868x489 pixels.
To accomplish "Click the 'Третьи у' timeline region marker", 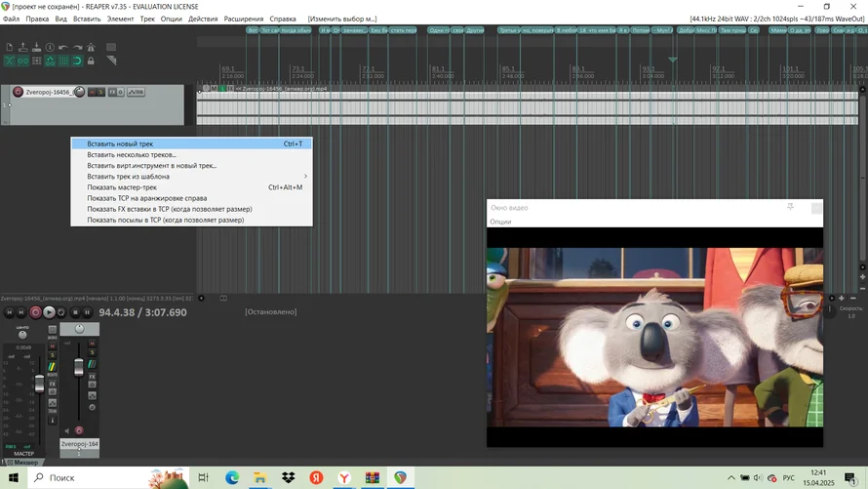I will (x=509, y=30).
